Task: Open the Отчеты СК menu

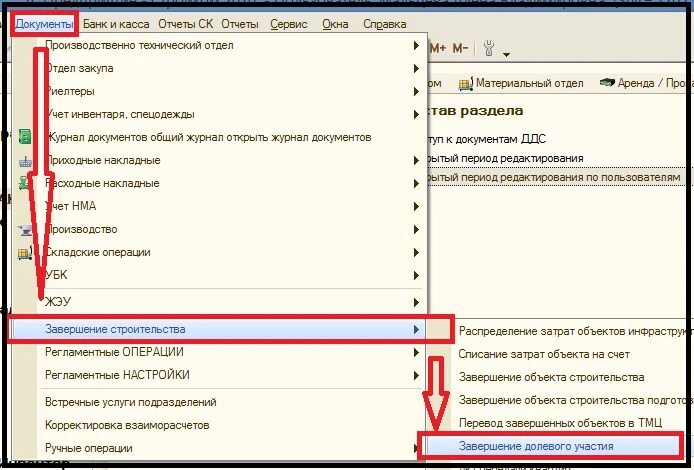Action: (x=185, y=24)
